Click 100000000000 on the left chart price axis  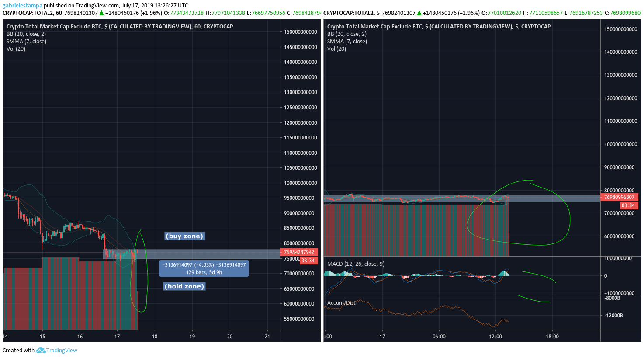301,183
